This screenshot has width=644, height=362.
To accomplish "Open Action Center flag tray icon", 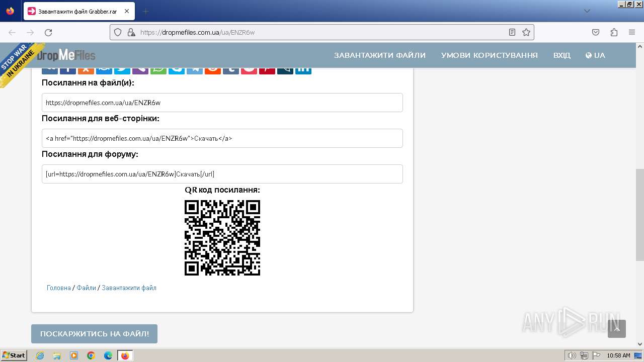I will pos(595,355).
